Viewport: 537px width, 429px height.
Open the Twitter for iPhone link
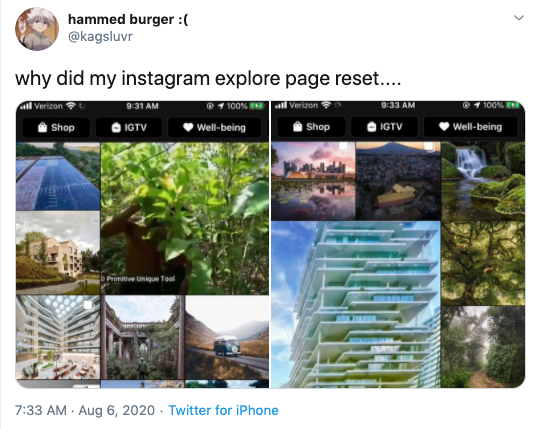point(223,410)
